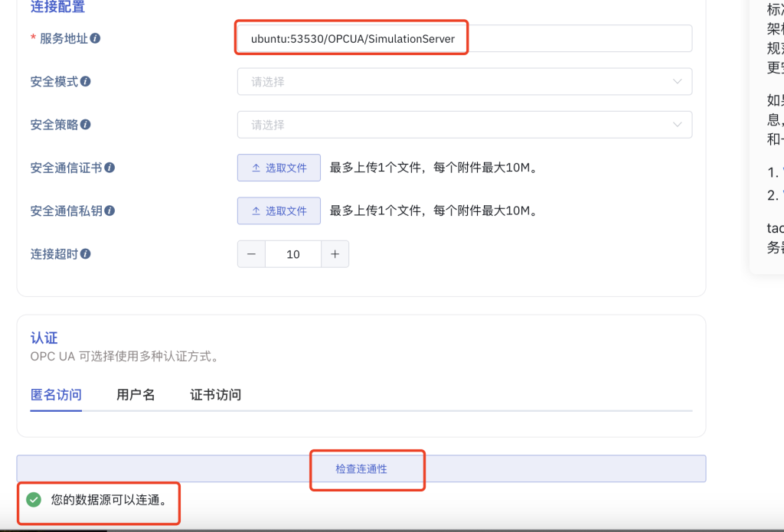Open the 安全策略 dropdown
This screenshot has width=784, height=532.
[459, 124]
